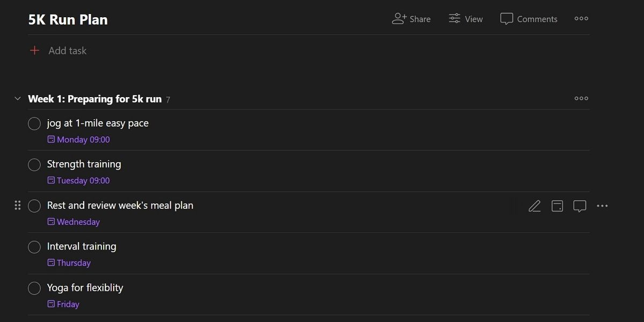Open section options for Week 1
This screenshot has width=644, height=322.
tap(581, 98)
